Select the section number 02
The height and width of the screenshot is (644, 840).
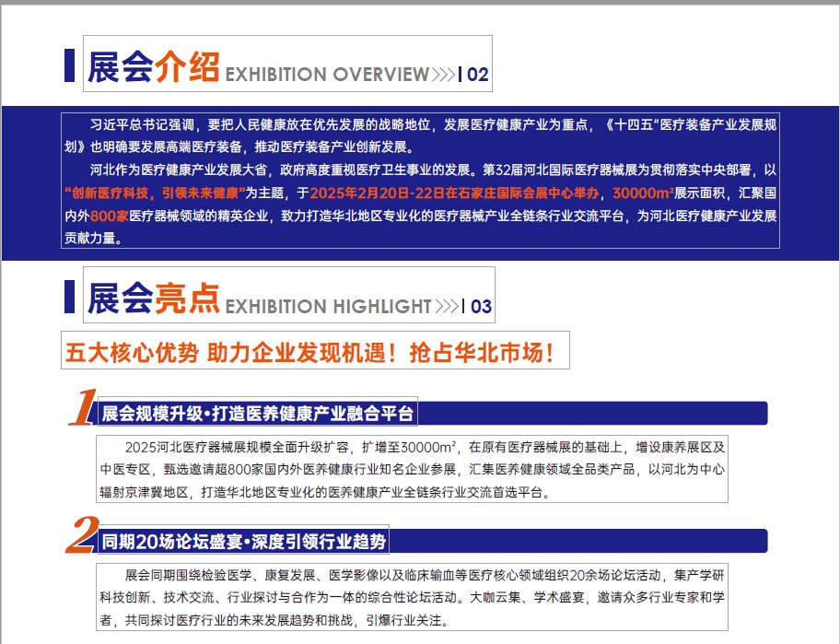click(478, 75)
